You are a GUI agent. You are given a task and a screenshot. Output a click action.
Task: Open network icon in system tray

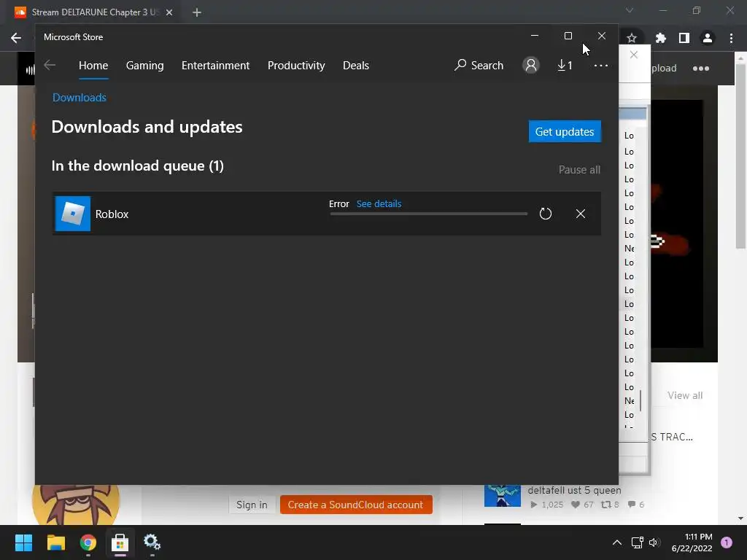click(637, 542)
